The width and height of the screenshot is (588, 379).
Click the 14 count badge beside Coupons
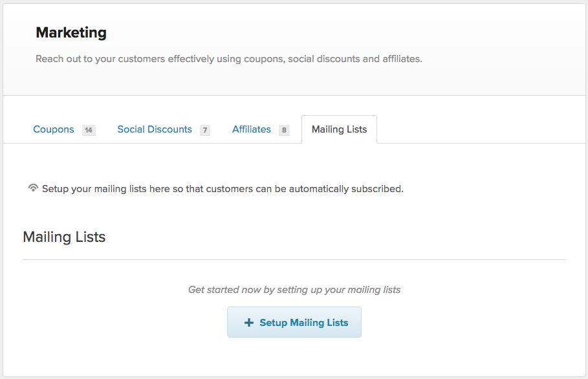coord(89,130)
